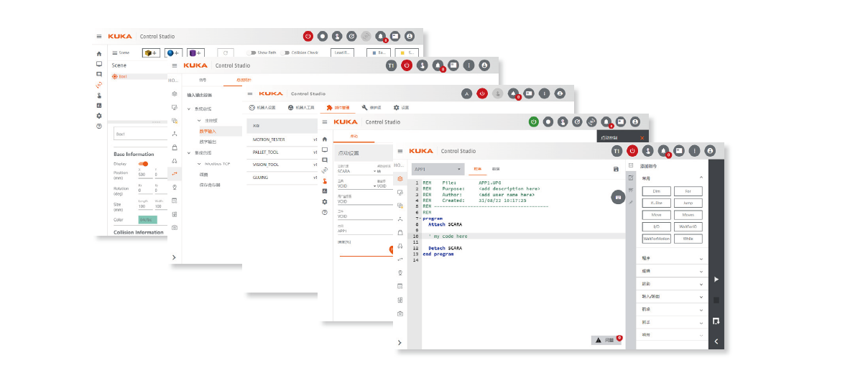Screen dimensions: 868x386
Task: Click code line "' my code here"
Action: click(448, 236)
